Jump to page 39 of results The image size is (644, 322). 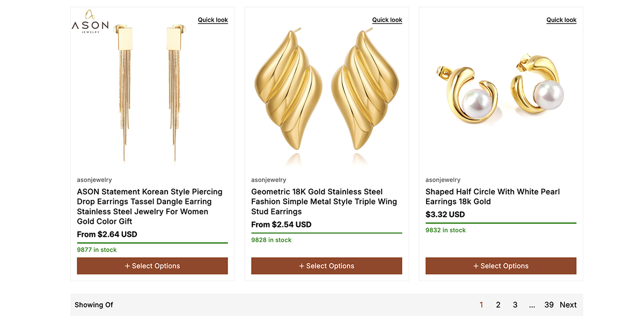tap(548, 305)
